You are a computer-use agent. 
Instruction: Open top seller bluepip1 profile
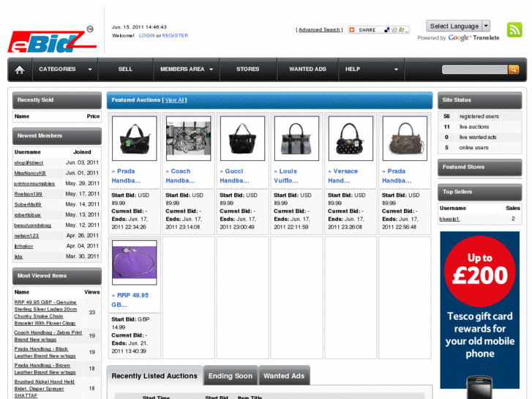click(x=449, y=219)
